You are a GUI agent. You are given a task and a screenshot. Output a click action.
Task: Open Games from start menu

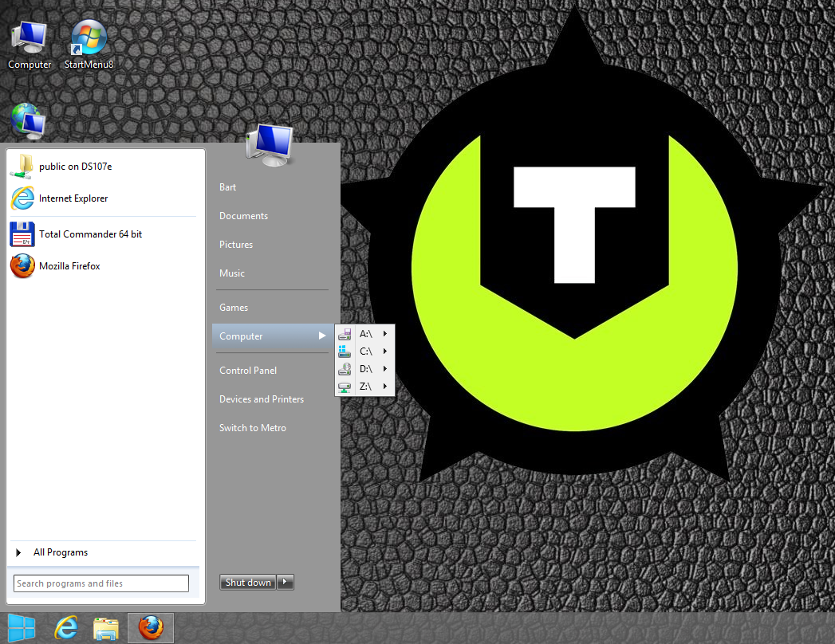(233, 308)
